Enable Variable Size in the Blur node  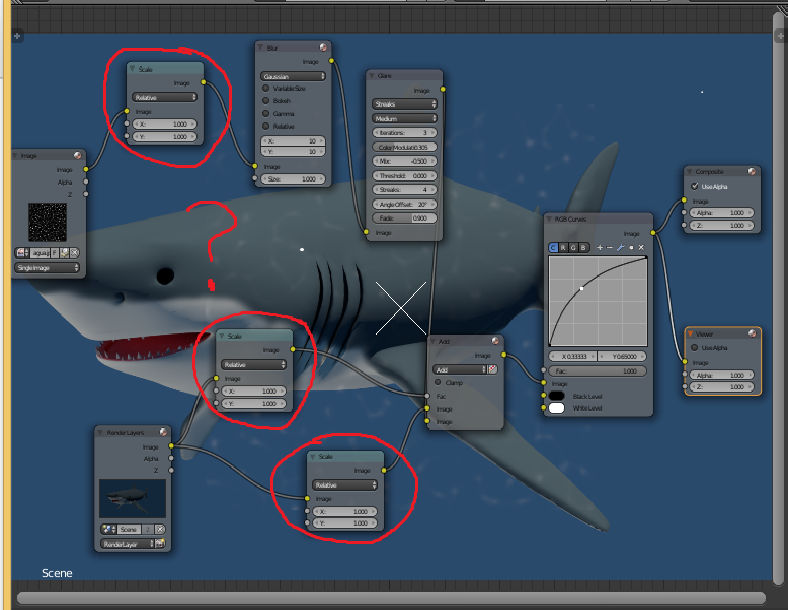266,88
